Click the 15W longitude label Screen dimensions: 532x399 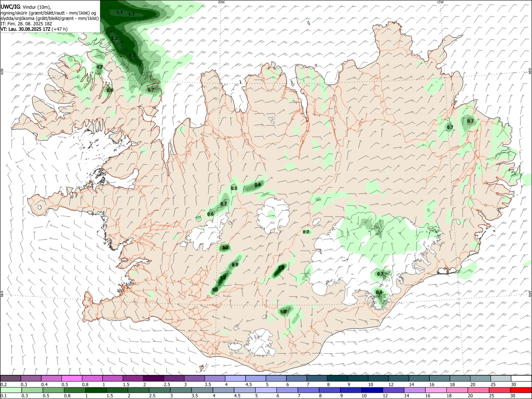point(440,2)
